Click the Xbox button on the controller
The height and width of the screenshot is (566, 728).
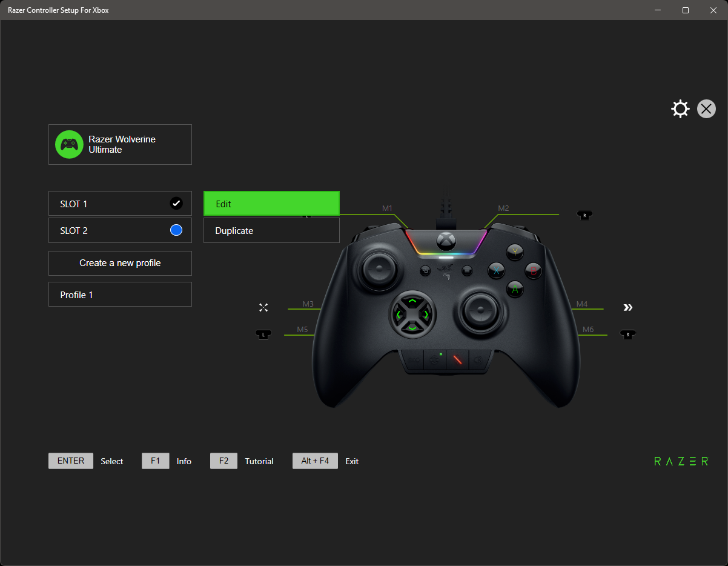pos(446,241)
